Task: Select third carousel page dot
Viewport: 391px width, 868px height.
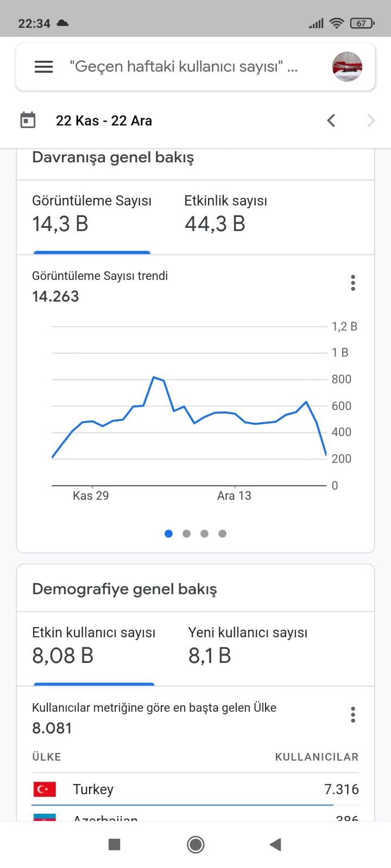Action: tap(204, 534)
